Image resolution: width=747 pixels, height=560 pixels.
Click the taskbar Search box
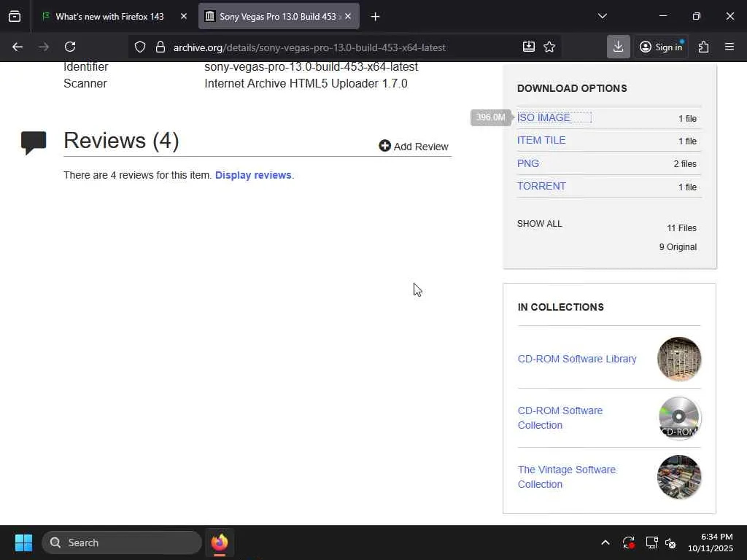coord(122,542)
